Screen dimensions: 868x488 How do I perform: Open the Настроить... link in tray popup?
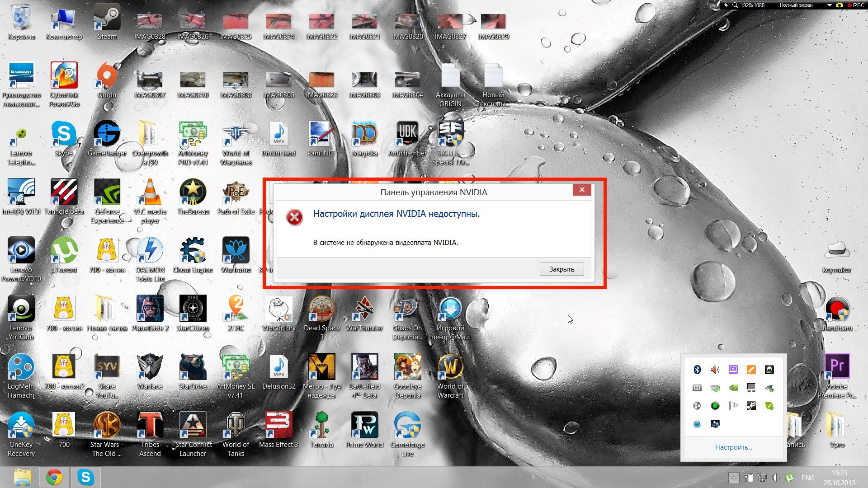[733, 447]
